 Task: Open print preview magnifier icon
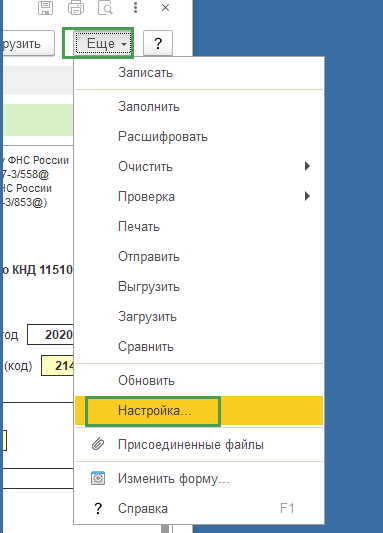click(x=105, y=8)
